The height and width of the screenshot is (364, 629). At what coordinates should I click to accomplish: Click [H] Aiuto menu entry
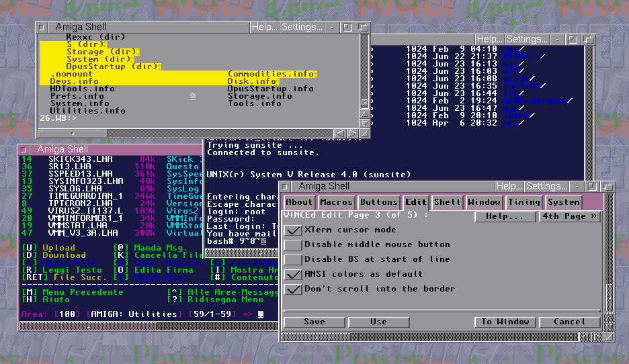point(46,300)
